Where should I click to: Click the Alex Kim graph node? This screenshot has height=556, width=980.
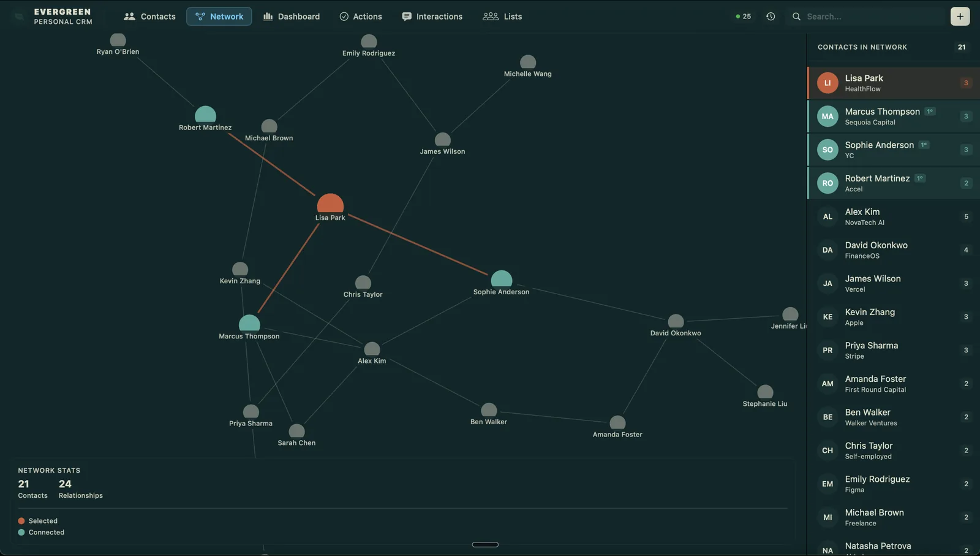point(372,349)
